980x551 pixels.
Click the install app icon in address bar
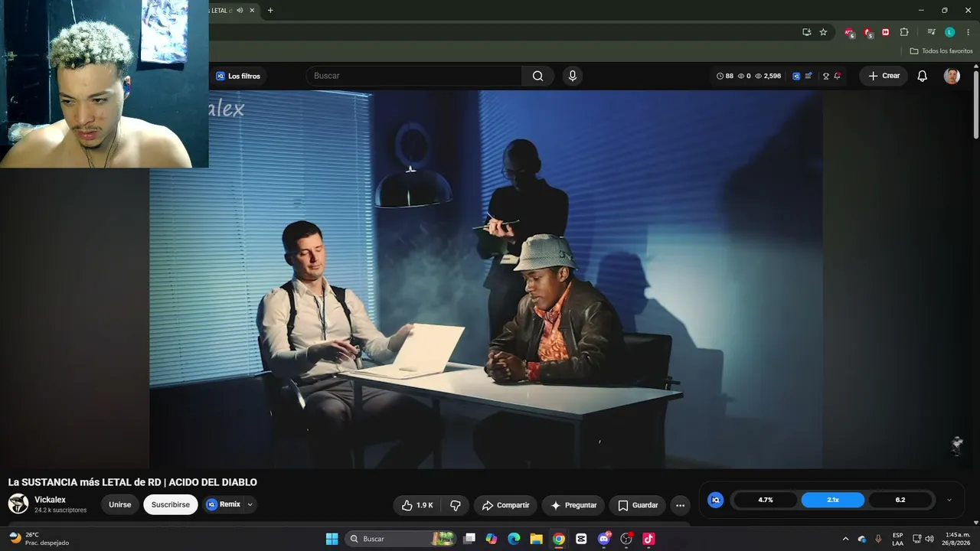pyautogui.click(x=806, y=32)
